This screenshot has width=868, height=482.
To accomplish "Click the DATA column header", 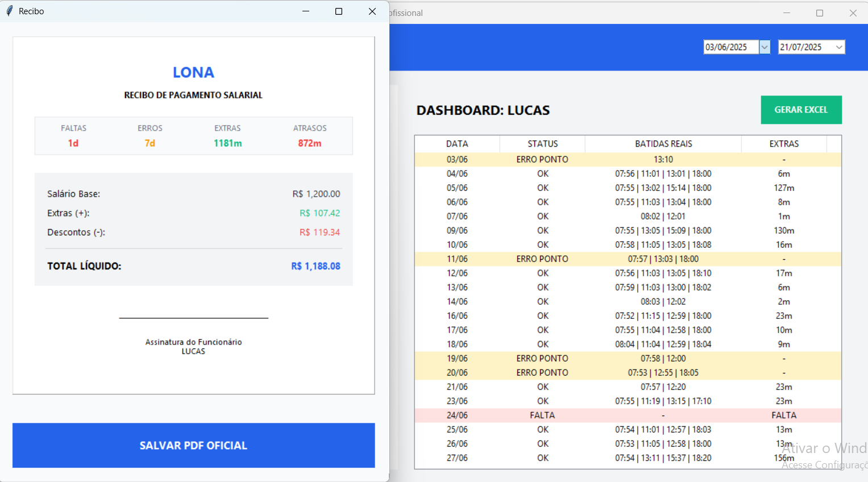I will [457, 144].
